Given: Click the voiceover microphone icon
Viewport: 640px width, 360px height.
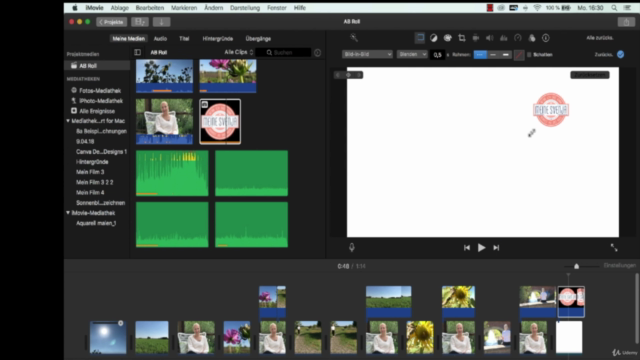Looking at the screenshot, I should tap(352, 247).
